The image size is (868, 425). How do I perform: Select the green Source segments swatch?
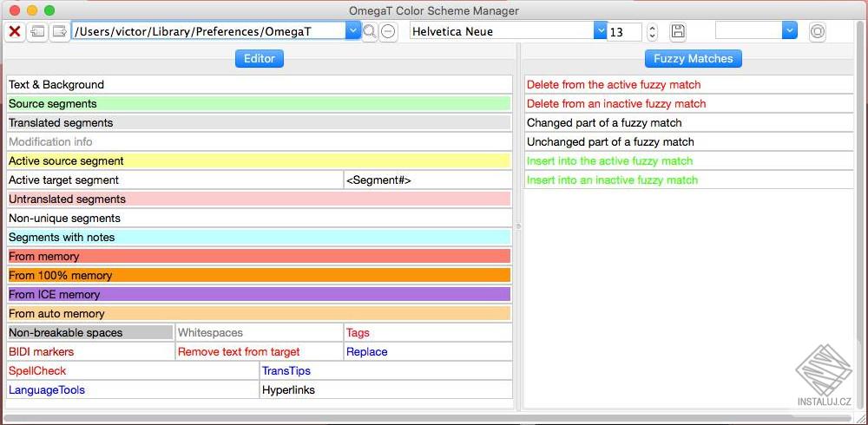[259, 103]
